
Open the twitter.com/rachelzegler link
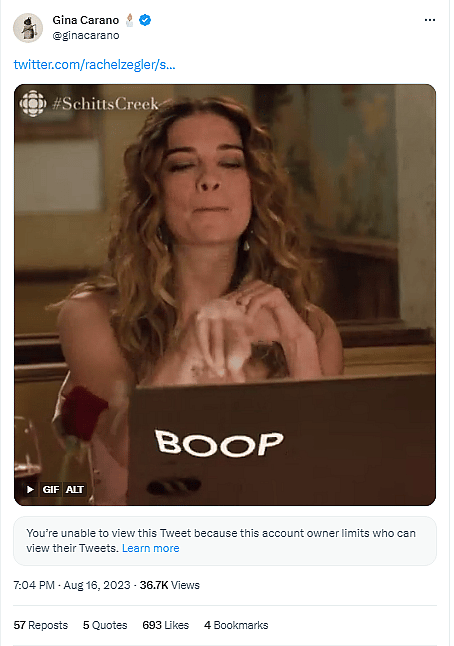click(94, 65)
